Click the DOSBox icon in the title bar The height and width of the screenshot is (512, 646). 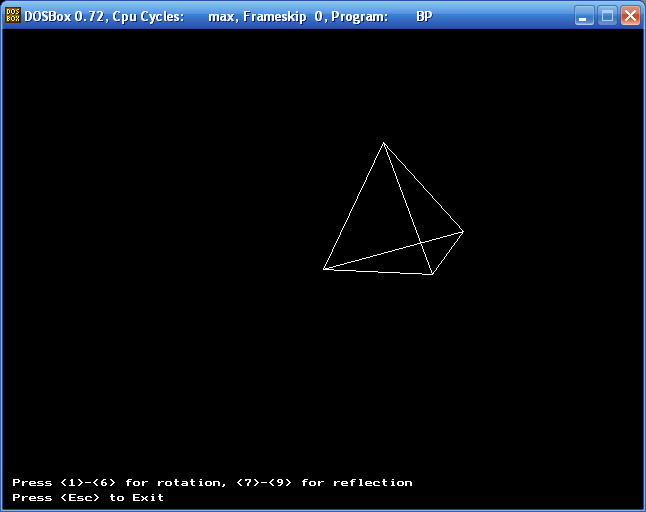(x=13, y=16)
